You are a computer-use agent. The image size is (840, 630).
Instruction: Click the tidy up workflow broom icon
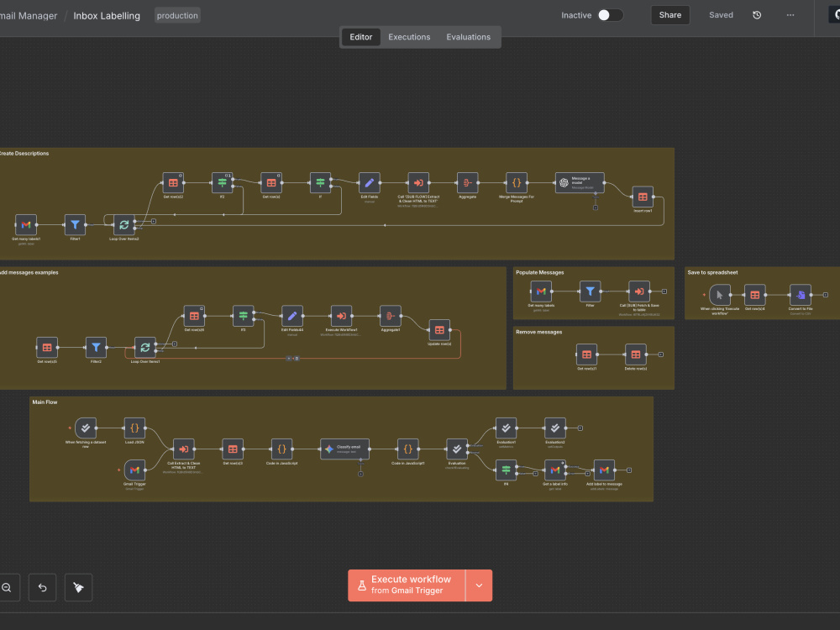pyautogui.click(x=78, y=587)
